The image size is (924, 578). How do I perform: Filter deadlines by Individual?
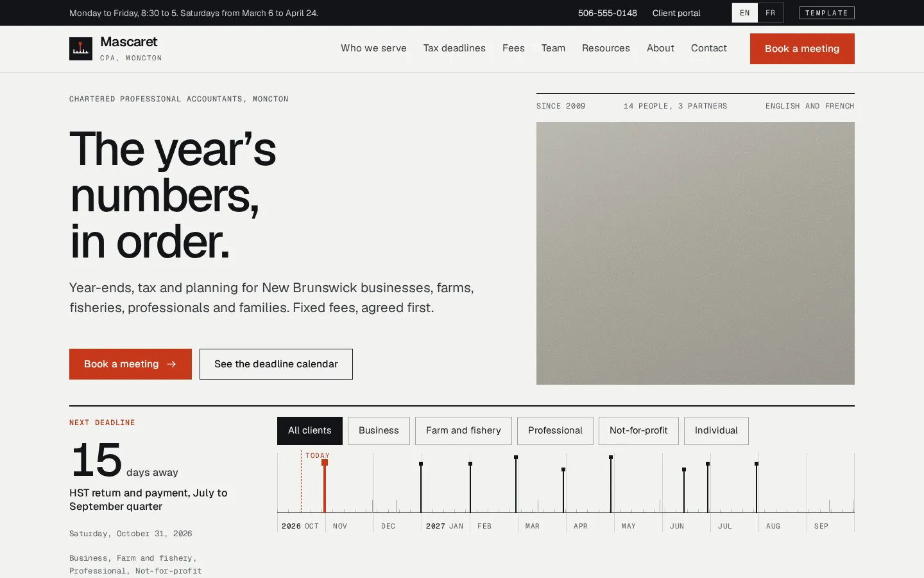click(716, 431)
